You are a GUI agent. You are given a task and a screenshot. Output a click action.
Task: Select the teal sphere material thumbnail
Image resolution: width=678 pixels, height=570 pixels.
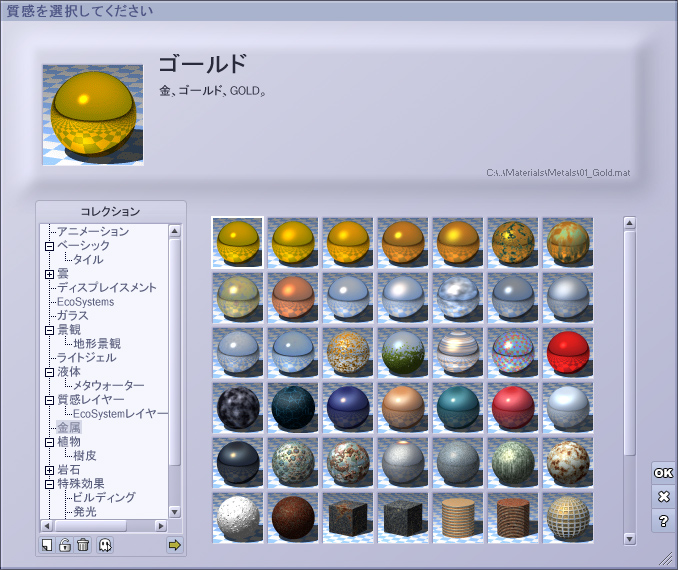pos(458,407)
